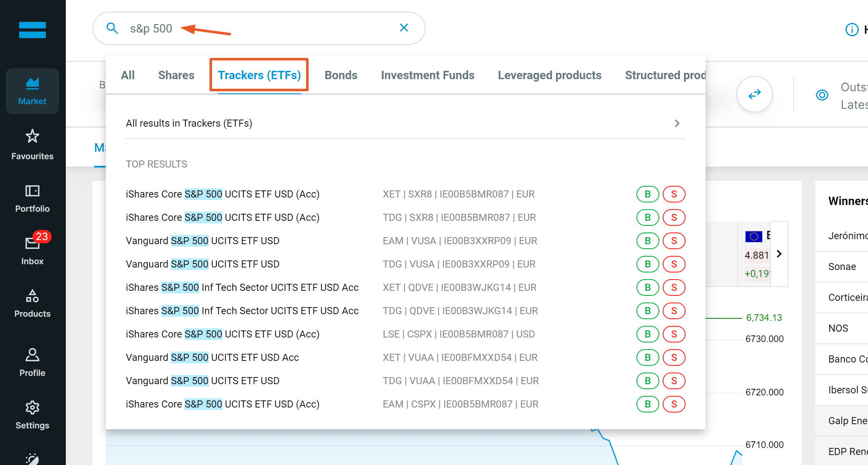Click the swap arrows round button
Screen dimensions: 868x465
(754, 94)
